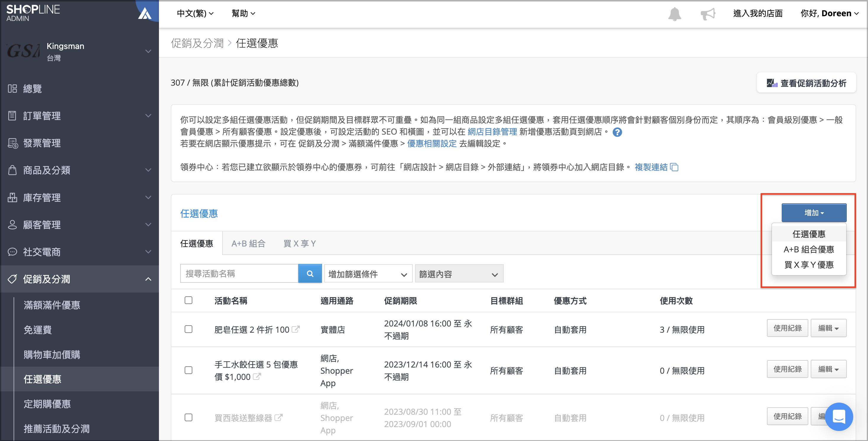Open 滿額滿件優惠 in the sidebar
Viewport: 868px width, 441px height.
point(52,305)
